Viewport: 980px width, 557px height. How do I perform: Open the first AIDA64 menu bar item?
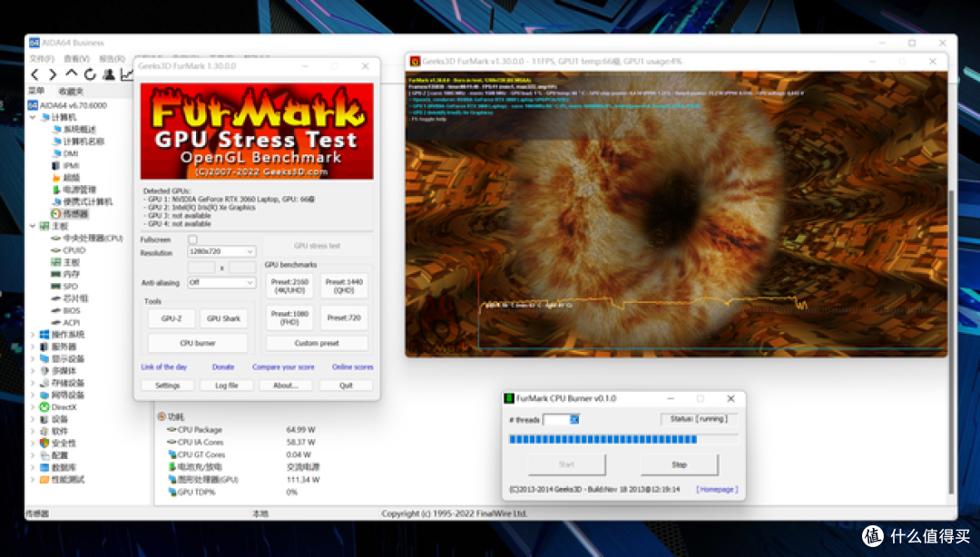pos(42,59)
